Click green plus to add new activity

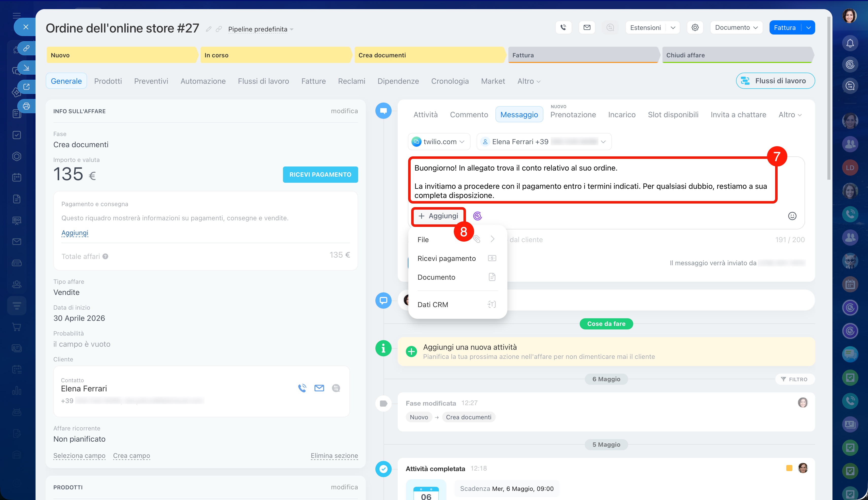pyautogui.click(x=411, y=351)
